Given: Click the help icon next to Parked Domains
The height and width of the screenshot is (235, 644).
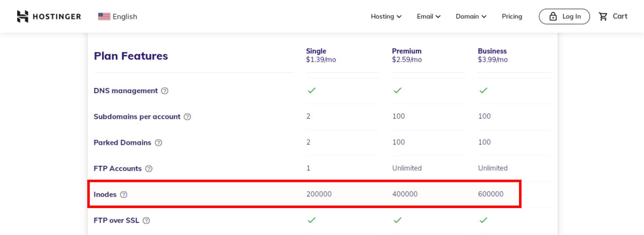Looking at the screenshot, I should point(158,143).
